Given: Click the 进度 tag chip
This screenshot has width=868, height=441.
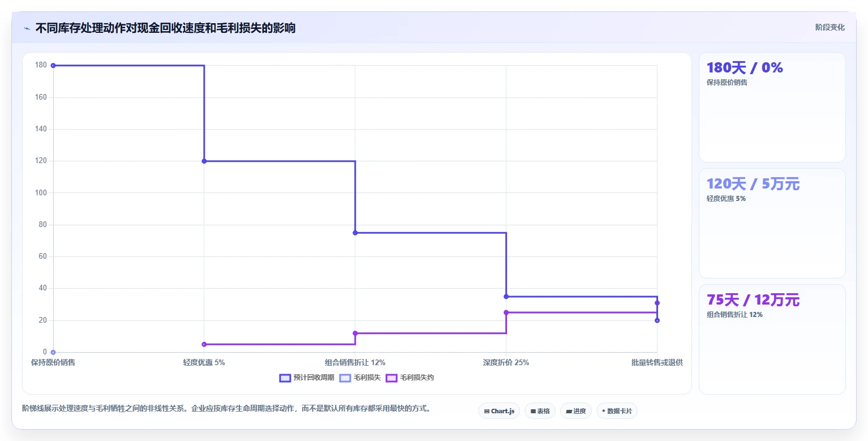Looking at the screenshot, I should (x=575, y=411).
